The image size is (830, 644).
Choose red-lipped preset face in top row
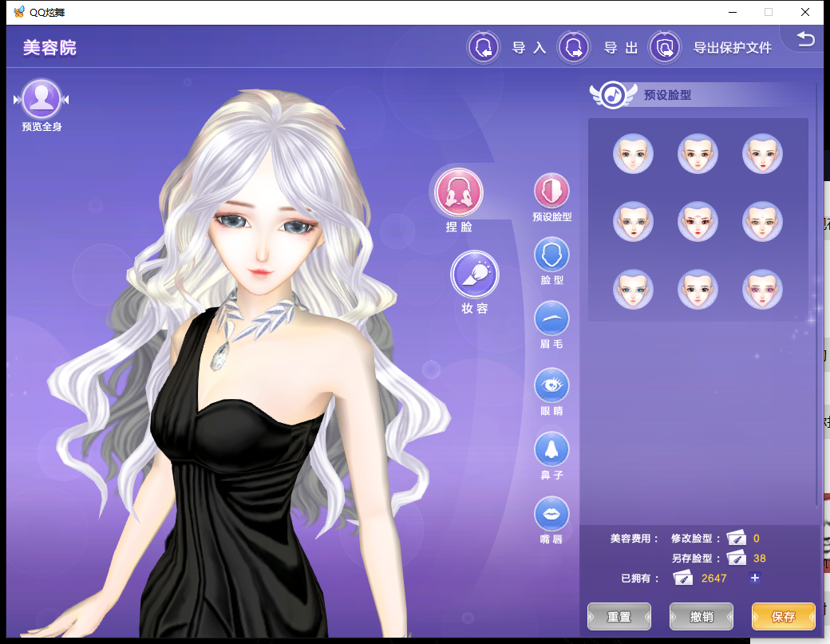pyautogui.click(x=762, y=153)
